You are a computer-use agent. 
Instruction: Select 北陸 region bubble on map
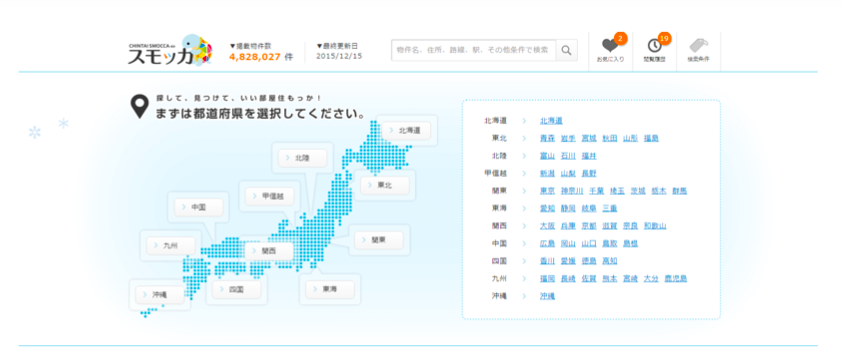(x=303, y=158)
